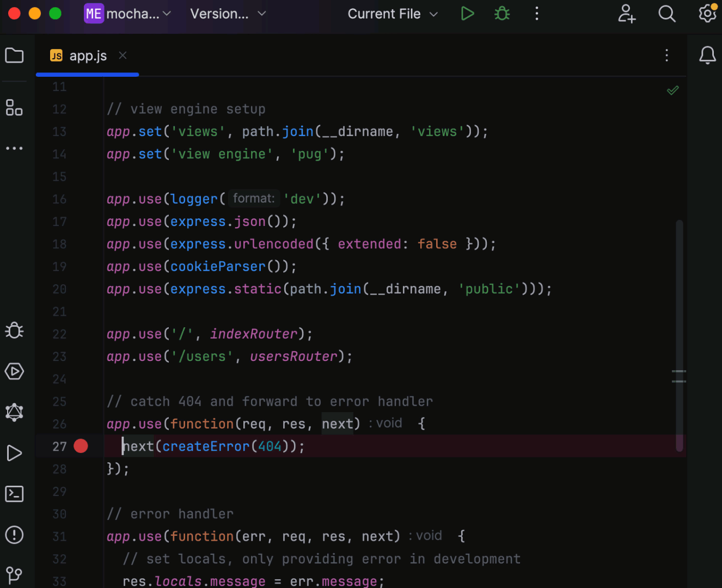The image size is (722, 588).
Task: Open the Version control dropdown
Action: pos(228,14)
